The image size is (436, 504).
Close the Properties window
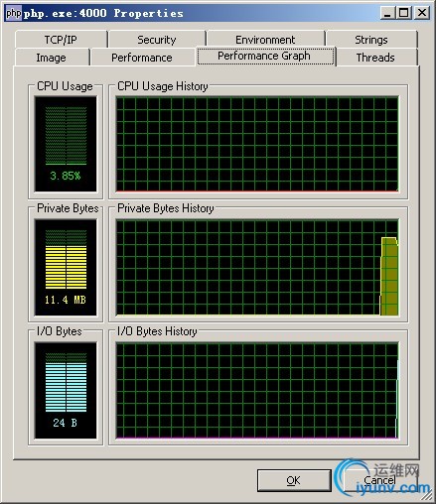coord(422,13)
